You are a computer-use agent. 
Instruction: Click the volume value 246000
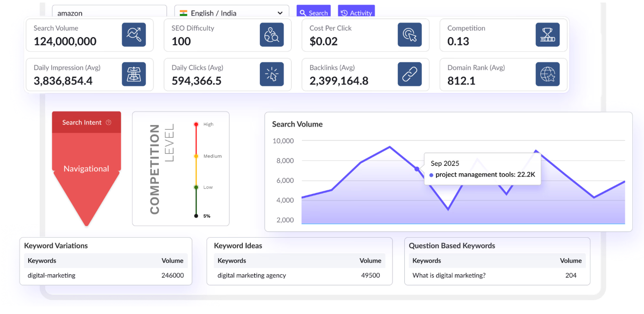coord(172,275)
